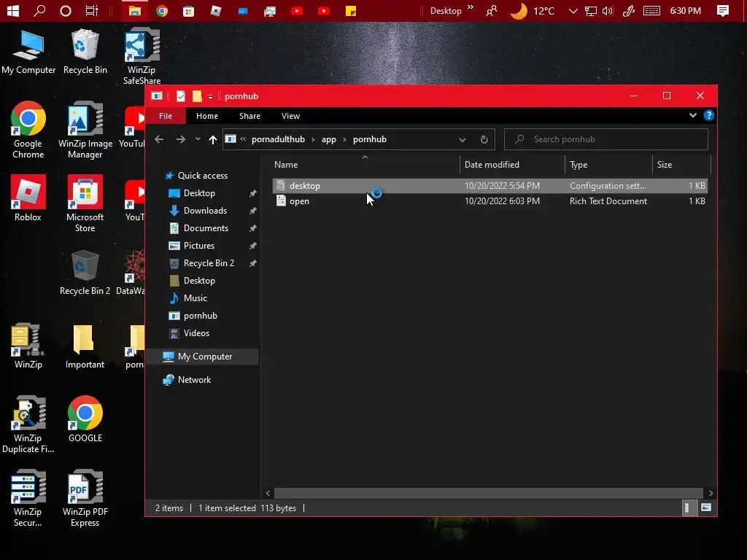Select Quick access in navigation pane

[x=203, y=176]
